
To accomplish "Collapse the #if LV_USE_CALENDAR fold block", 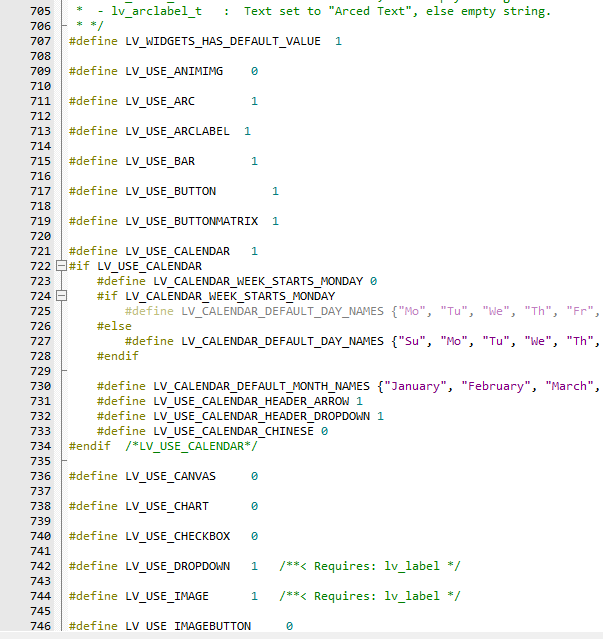I will coord(61,266).
